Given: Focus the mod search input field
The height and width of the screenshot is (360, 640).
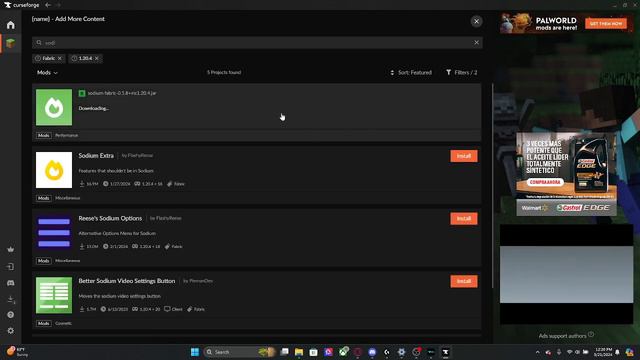Looking at the screenshot, I should (x=257, y=42).
